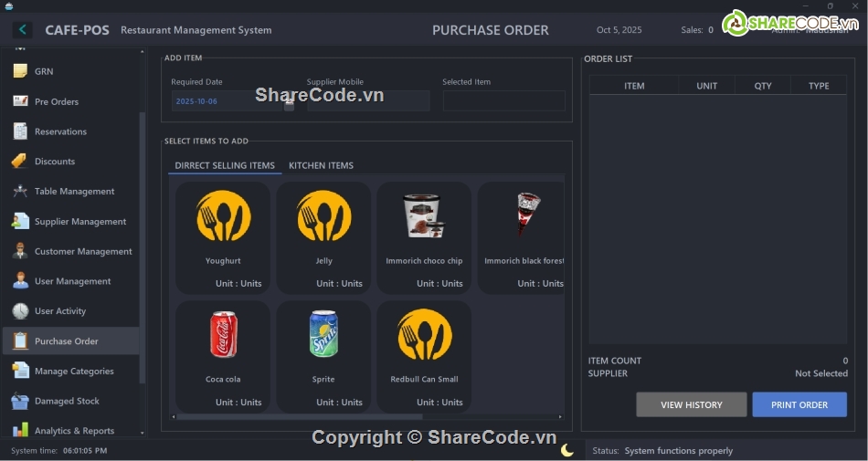Open the Required Date calendar picker
868x461 pixels.
coord(289,103)
